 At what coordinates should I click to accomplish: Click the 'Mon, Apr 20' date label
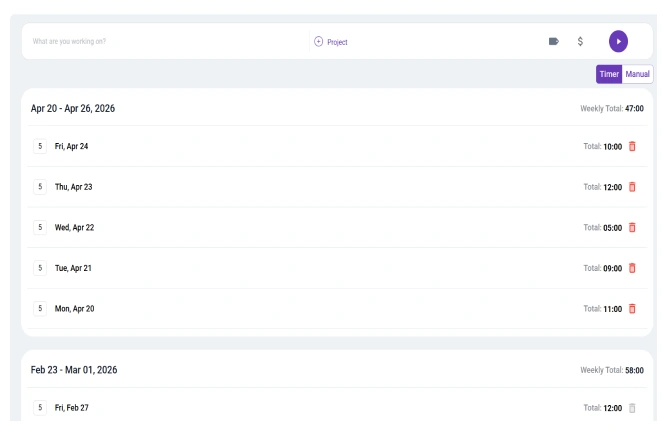74,309
